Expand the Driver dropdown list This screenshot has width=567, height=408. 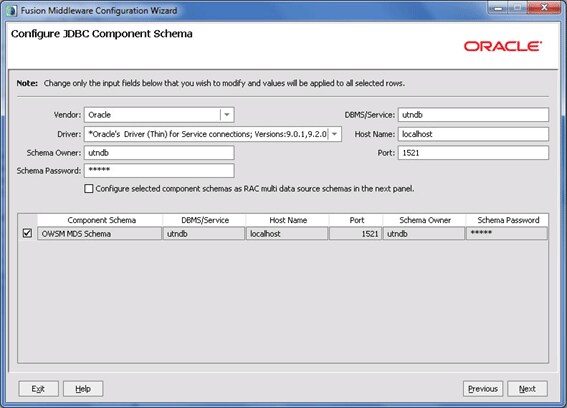point(334,134)
